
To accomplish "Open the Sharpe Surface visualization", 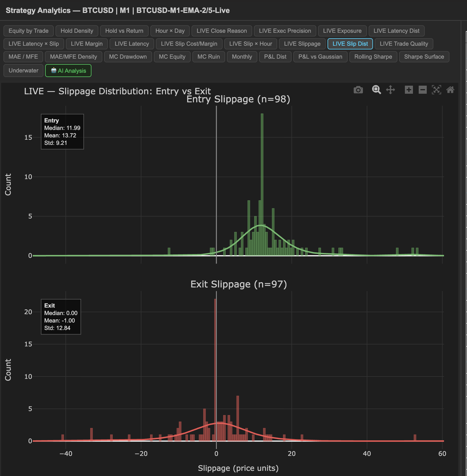I will coord(424,57).
